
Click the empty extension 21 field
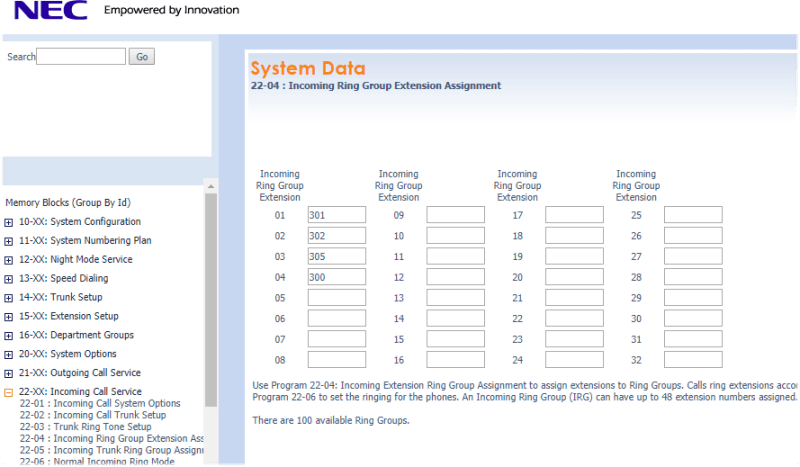pyautogui.click(x=574, y=298)
